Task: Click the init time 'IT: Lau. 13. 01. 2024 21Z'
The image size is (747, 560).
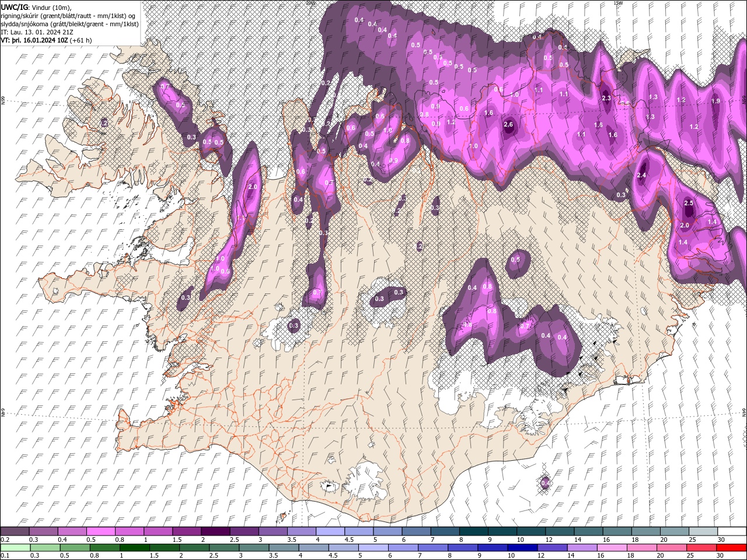Action: pos(37,32)
